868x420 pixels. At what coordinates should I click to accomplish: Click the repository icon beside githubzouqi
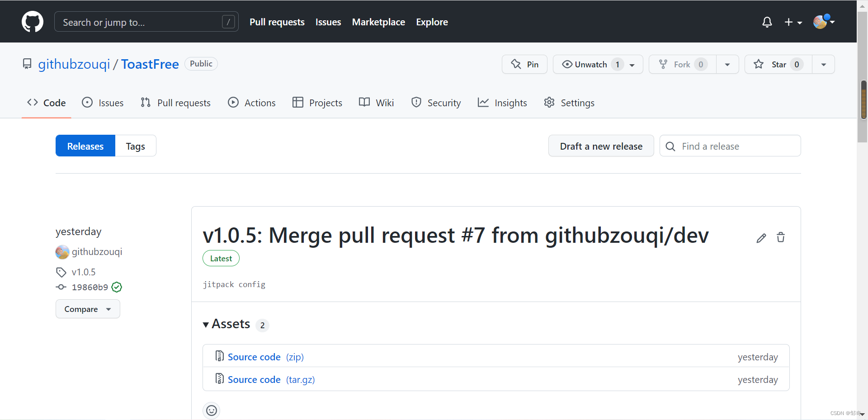[27, 64]
